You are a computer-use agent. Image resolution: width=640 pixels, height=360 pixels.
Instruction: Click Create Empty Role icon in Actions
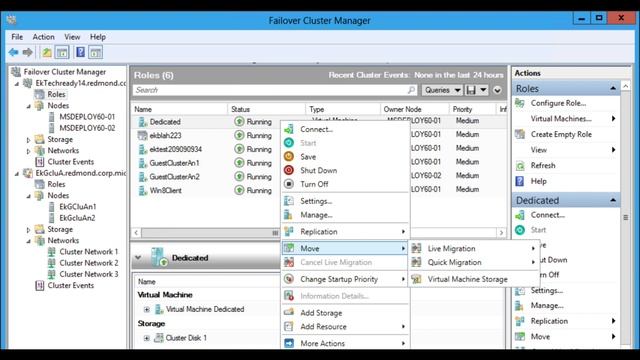(x=520, y=134)
